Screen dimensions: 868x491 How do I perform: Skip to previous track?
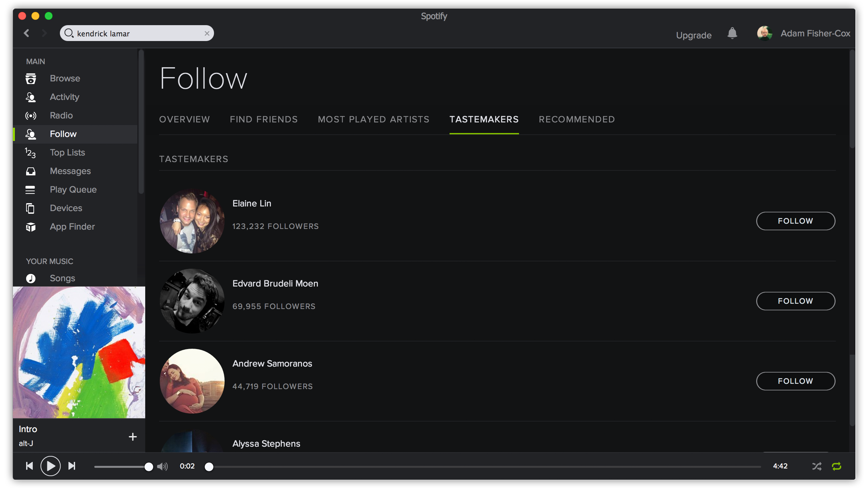30,466
